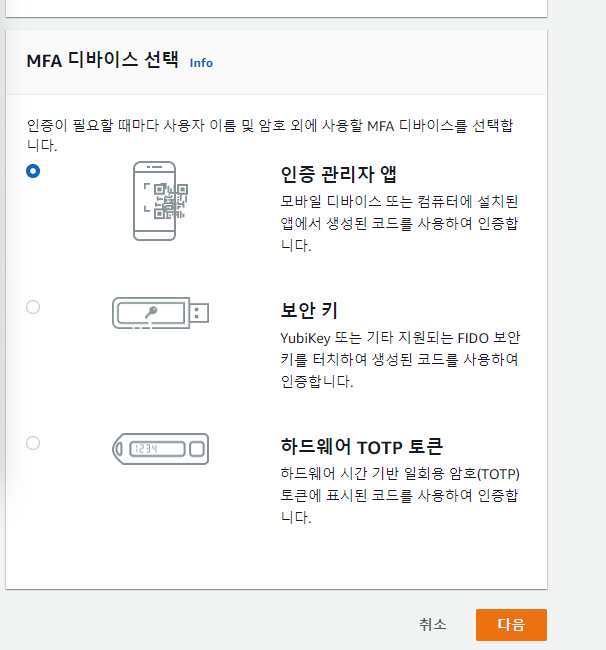Click the 하드웨어 시간 기반 일회용 암호 description
Viewport: 606px width, 650px height.
[400, 495]
